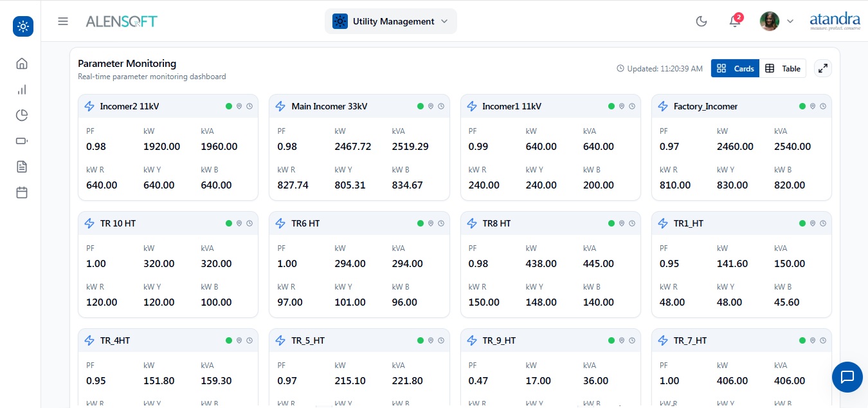Click the user avatar picture

pyautogui.click(x=770, y=21)
